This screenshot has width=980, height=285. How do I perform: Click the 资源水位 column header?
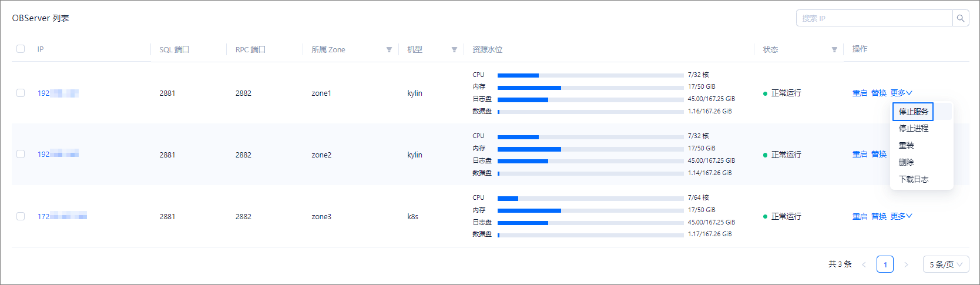[x=488, y=49]
